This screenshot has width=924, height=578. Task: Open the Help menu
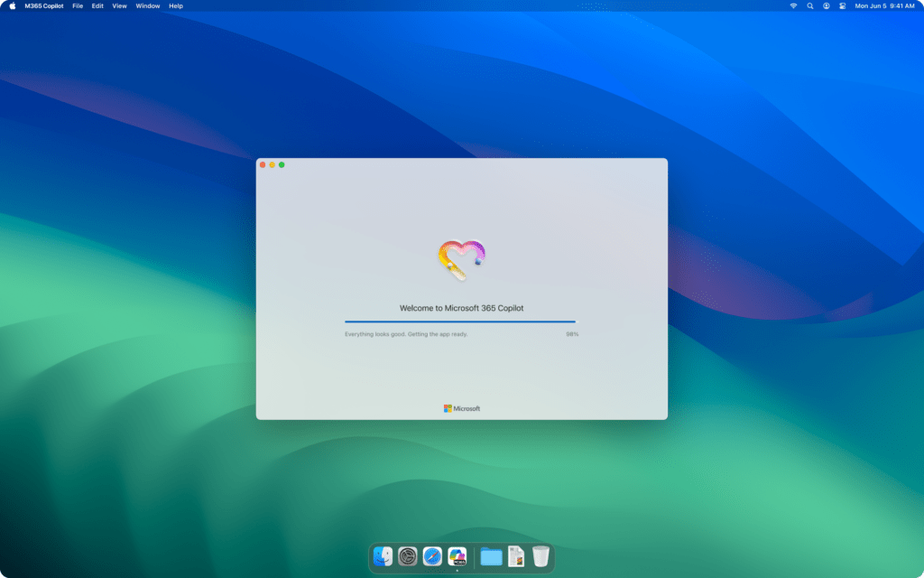pos(175,5)
